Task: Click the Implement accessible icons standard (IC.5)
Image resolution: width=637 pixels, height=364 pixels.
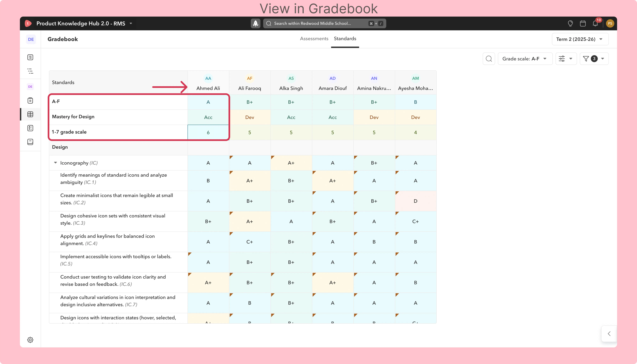Action: click(x=116, y=260)
